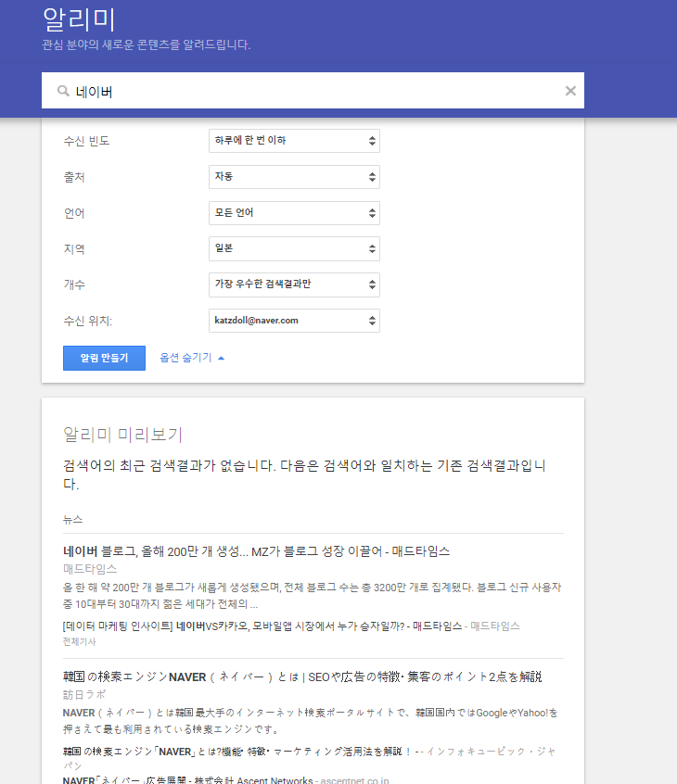This screenshot has width=677, height=784.
Task: Click the magnifier search icon
Action: [x=63, y=91]
